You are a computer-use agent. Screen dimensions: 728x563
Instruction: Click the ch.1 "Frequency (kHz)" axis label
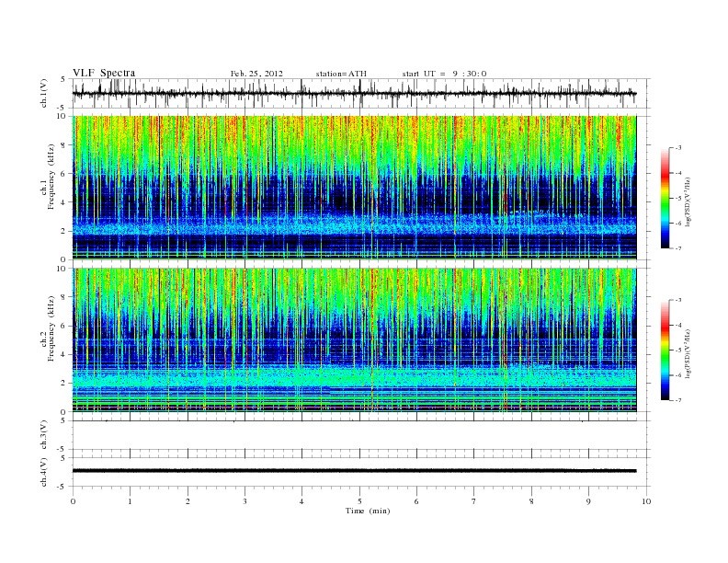coord(51,177)
